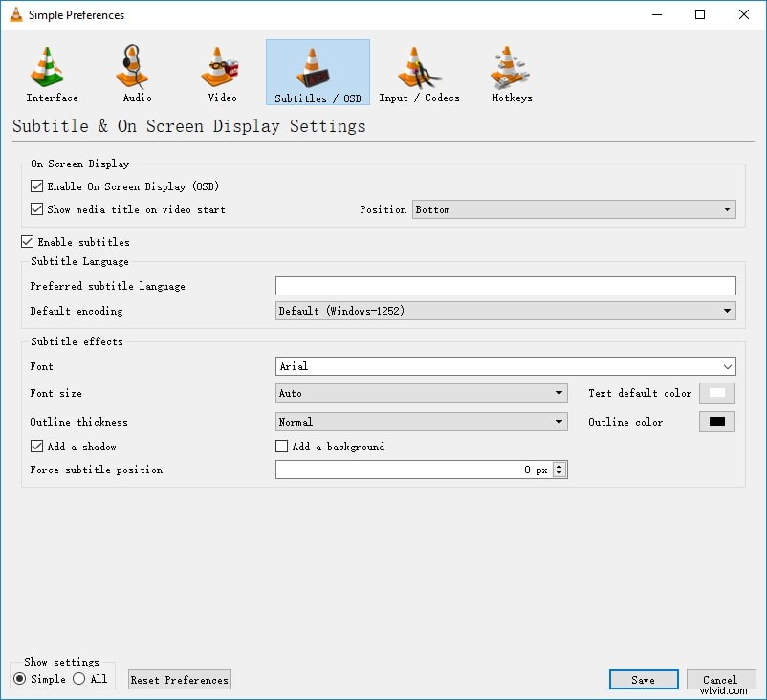Open the Interface settings icon

point(50,72)
